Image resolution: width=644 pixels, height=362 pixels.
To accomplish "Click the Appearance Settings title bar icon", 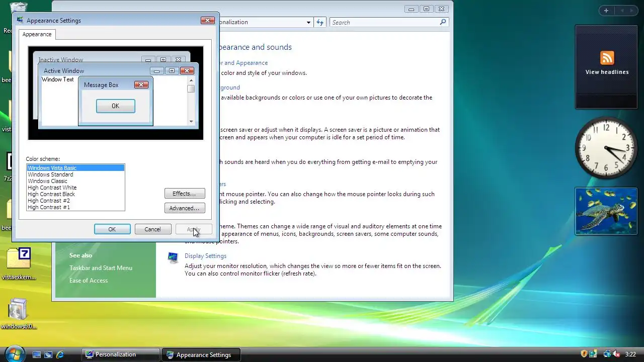I will coord(20,20).
